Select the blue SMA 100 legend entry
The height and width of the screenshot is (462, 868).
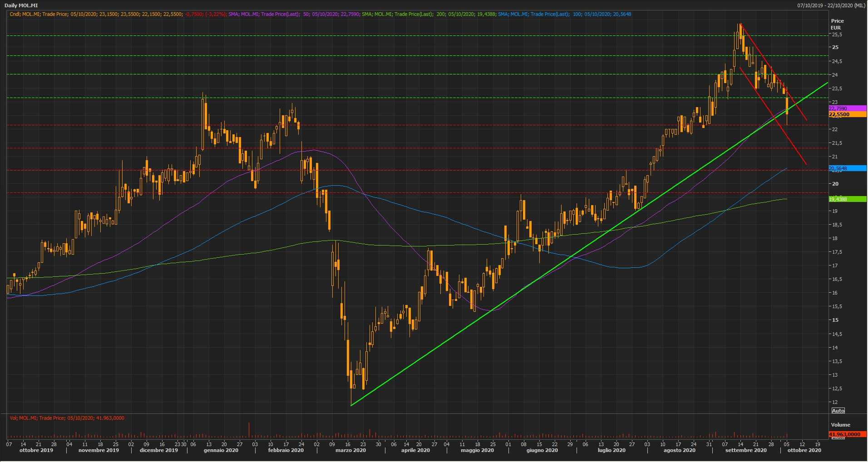coord(564,15)
